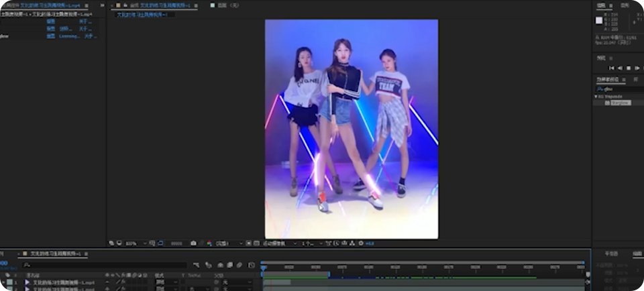Image resolution: width=644 pixels, height=291 pixels.
Task: Open the 关于... link on the Licensing row
Action: [x=90, y=36]
